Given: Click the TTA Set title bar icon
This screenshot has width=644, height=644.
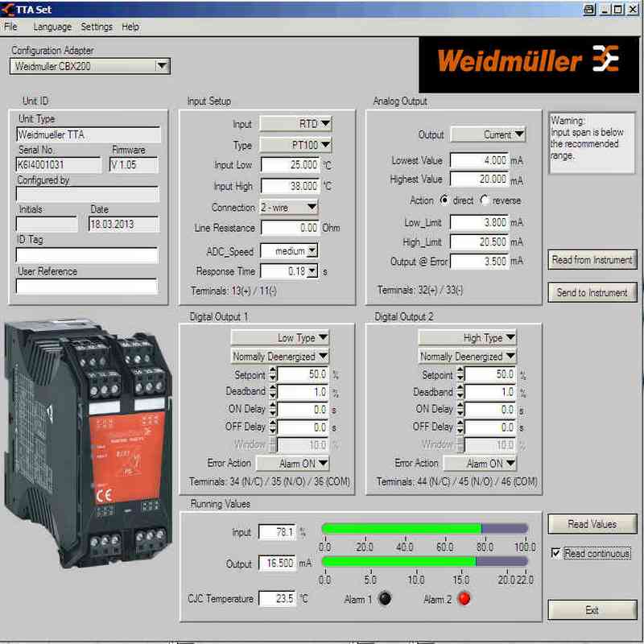Looking at the screenshot, I should tap(8, 9).
